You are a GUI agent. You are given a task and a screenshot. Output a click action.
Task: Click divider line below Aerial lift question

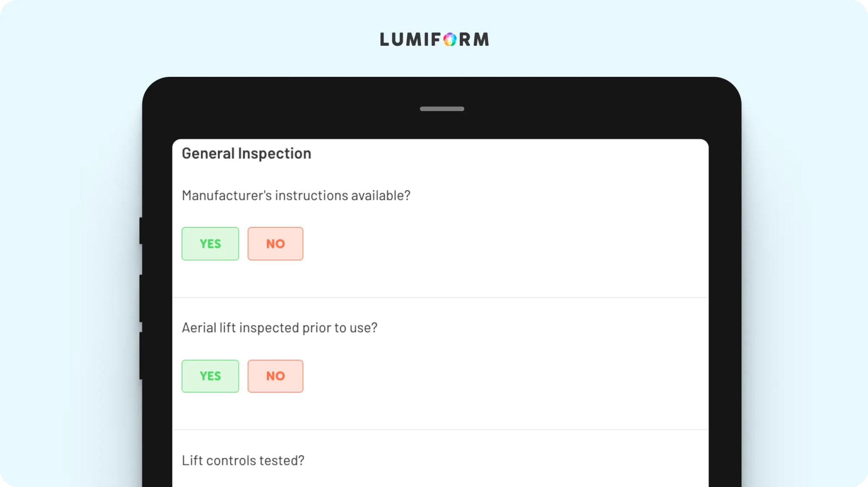tap(440, 430)
